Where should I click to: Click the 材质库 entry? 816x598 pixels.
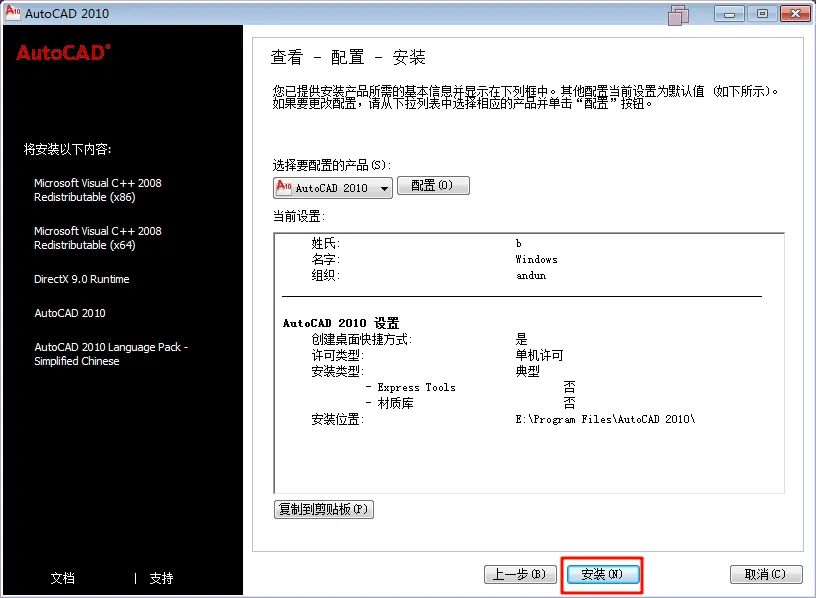coord(396,403)
